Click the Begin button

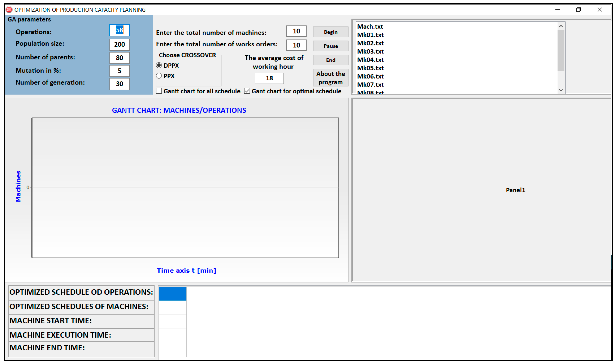330,32
